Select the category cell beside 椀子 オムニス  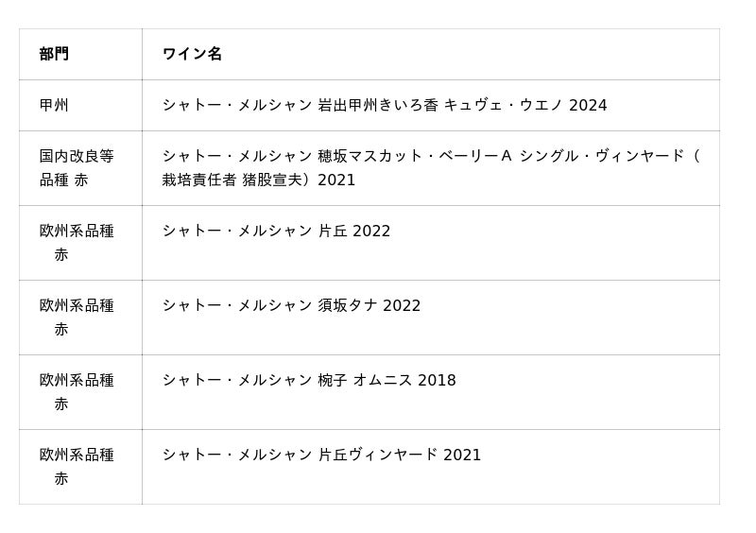coord(77,391)
